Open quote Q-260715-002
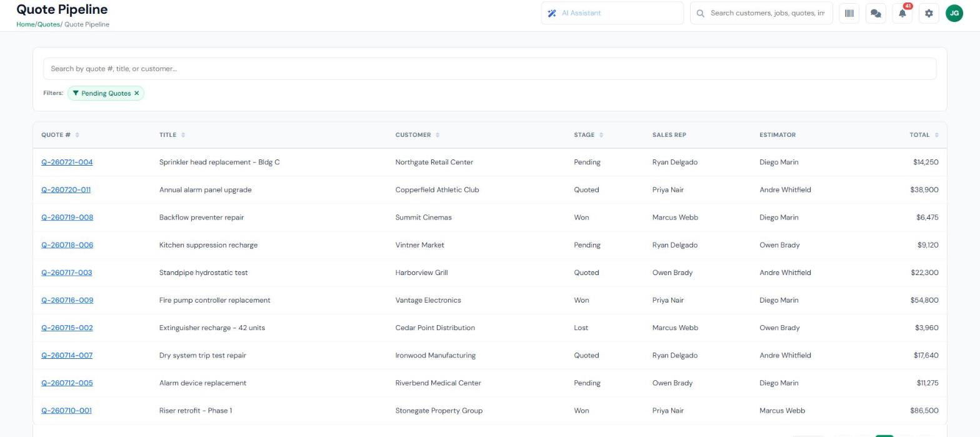 point(67,328)
